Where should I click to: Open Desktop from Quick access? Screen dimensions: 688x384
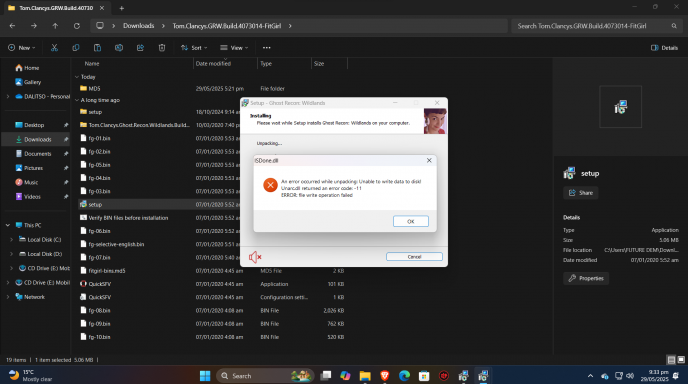[x=35, y=125]
